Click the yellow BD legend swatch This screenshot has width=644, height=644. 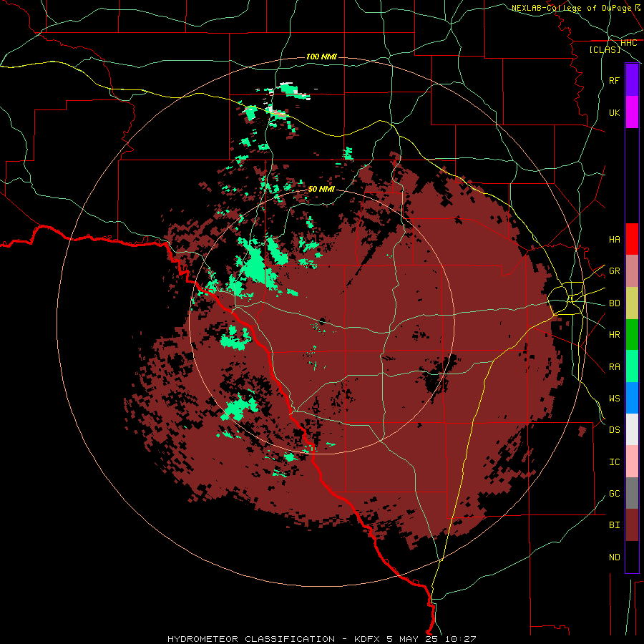632,303
